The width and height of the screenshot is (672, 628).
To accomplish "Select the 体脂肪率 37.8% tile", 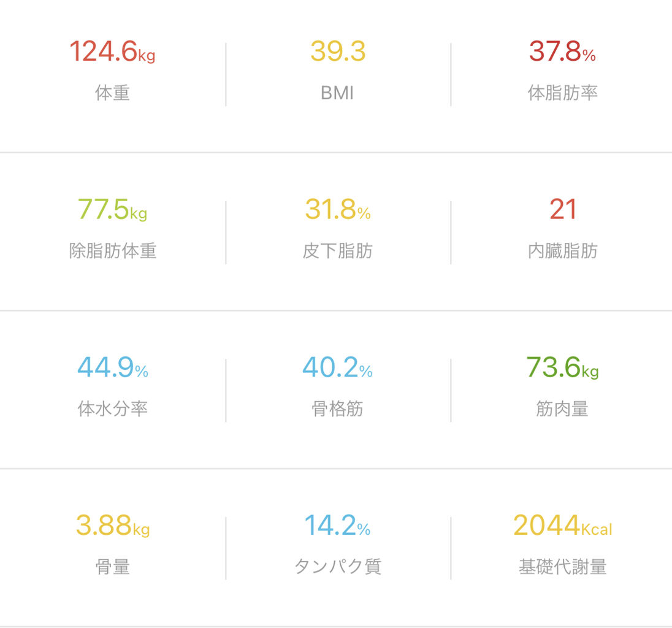I will 562,74.
